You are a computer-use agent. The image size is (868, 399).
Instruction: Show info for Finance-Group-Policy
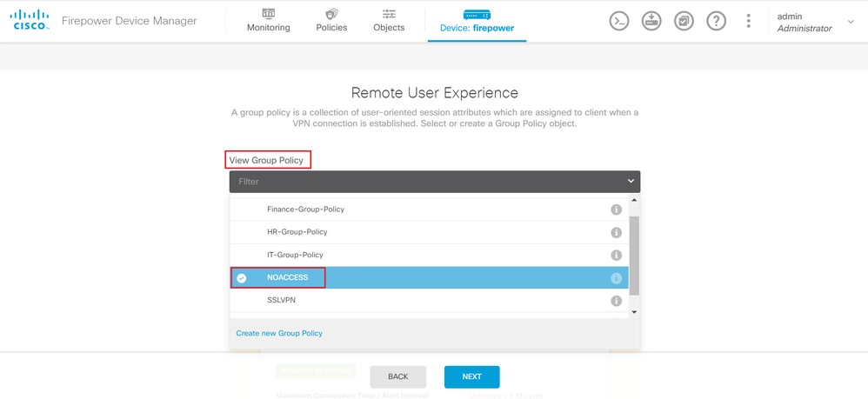click(x=616, y=209)
